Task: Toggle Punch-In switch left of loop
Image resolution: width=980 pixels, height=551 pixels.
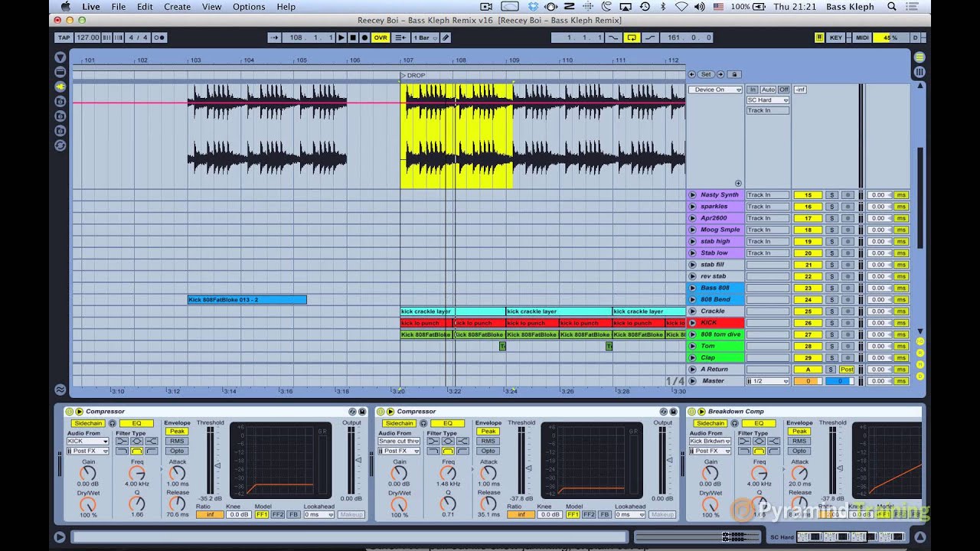Action: (613, 37)
